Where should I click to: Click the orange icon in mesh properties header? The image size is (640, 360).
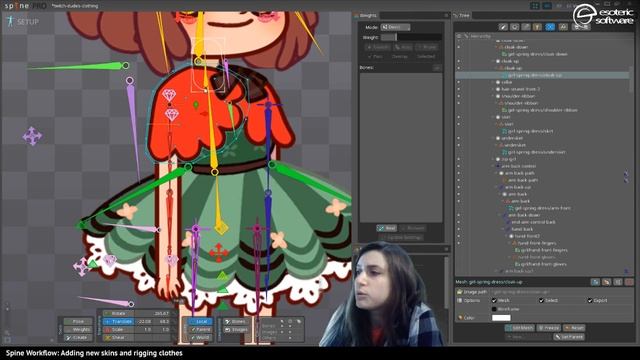click(x=607, y=282)
